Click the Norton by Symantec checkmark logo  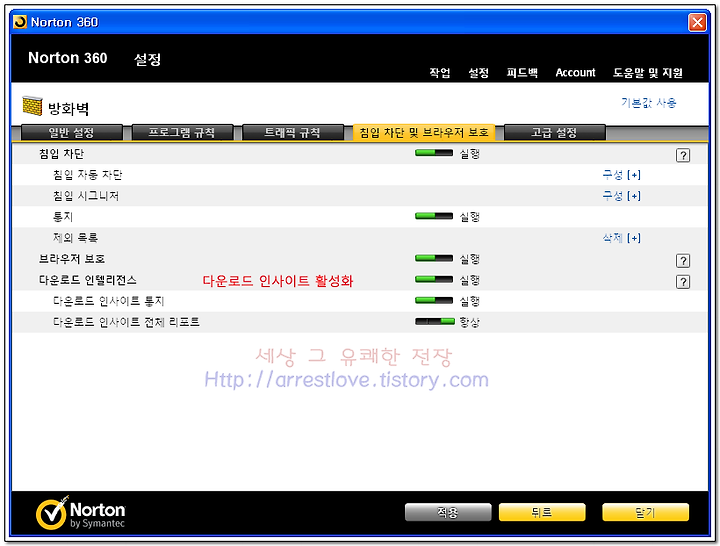[x=52, y=512]
